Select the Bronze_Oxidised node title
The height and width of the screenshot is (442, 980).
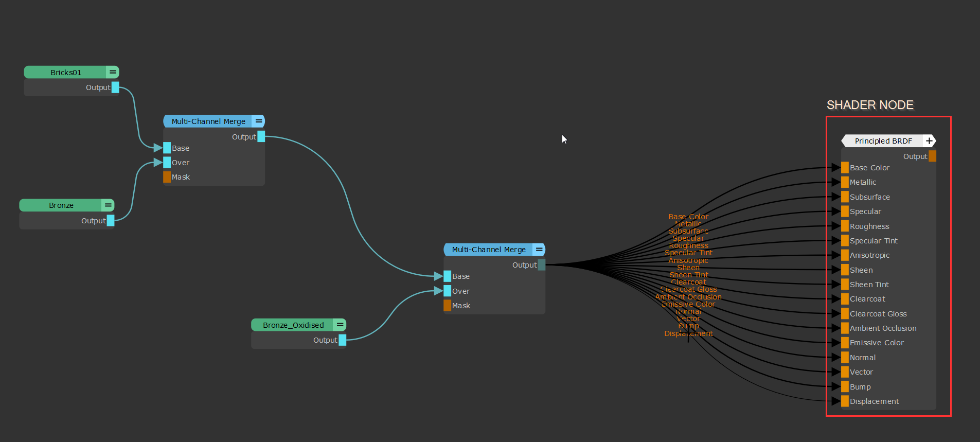pos(293,325)
